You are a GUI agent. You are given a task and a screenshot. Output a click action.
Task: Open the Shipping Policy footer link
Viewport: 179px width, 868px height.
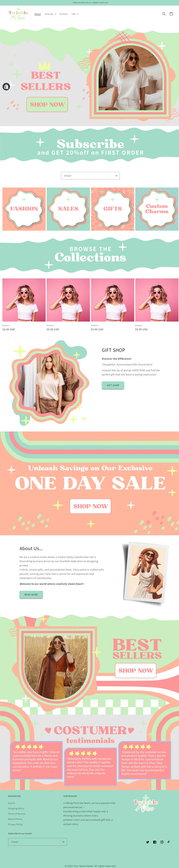[x=16, y=808]
